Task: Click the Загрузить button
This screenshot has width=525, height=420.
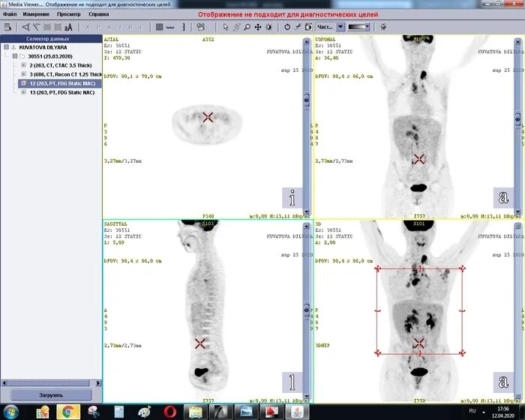Action: 51,395
